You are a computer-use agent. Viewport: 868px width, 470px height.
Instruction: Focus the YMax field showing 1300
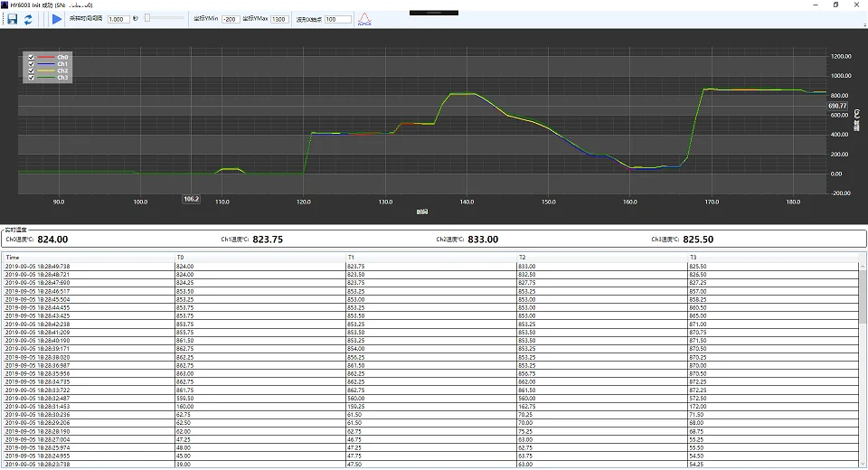coord(279,19)
